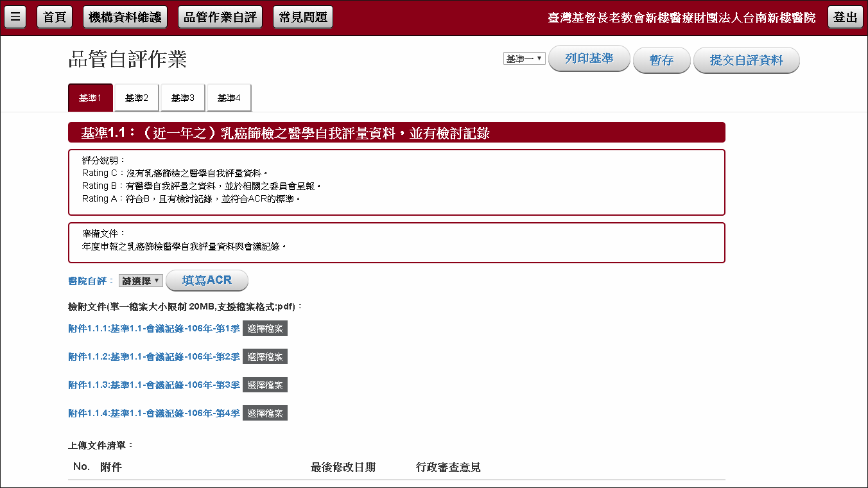Open 機構資料維護 menu item
Viewport: 868px width, 488px height.
pos(125,17)
